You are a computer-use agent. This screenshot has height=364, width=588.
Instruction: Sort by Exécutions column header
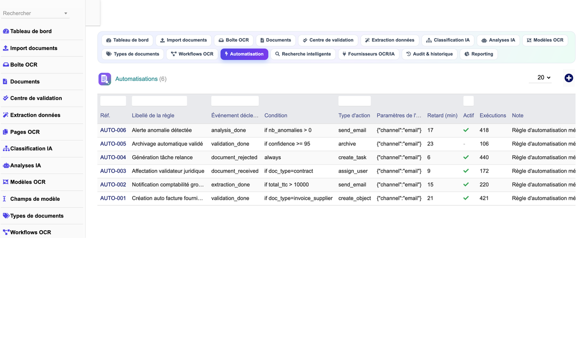tap(492, 116)
